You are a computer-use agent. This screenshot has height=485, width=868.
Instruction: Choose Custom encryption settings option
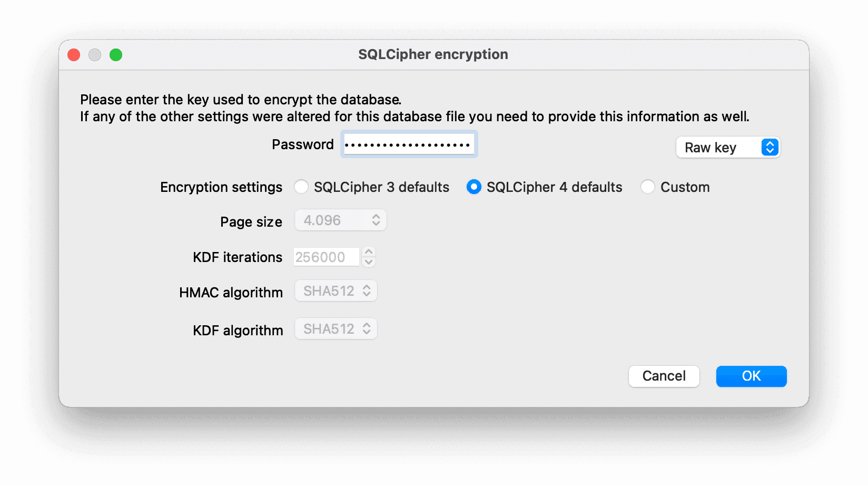[648, 187]
